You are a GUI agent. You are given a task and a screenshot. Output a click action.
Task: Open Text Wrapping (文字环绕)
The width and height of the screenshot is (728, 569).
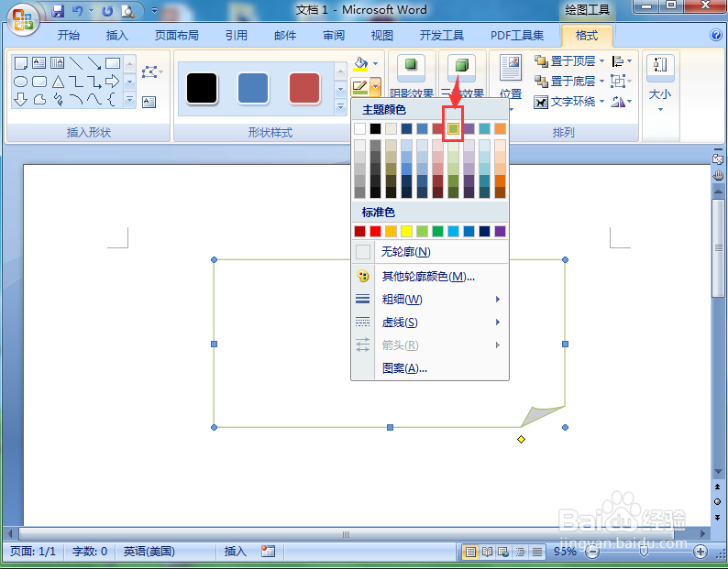pyautogui.click(x=565, y=101)
